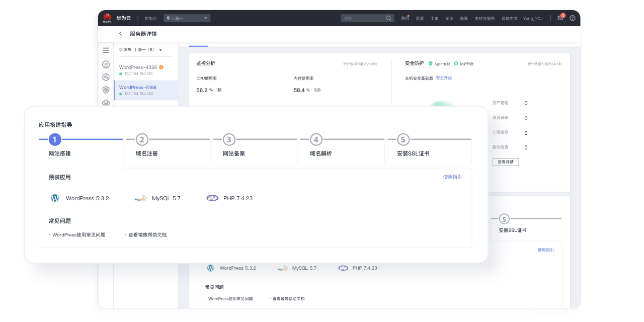Click the 防护开启 status icon
The width and height of the screenshot is (644, 322).
pyautogui.click(x=456, y=64)
